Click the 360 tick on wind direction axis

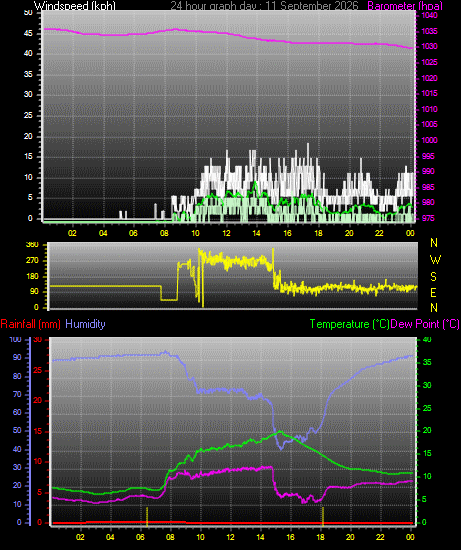(x=32, y=245)
